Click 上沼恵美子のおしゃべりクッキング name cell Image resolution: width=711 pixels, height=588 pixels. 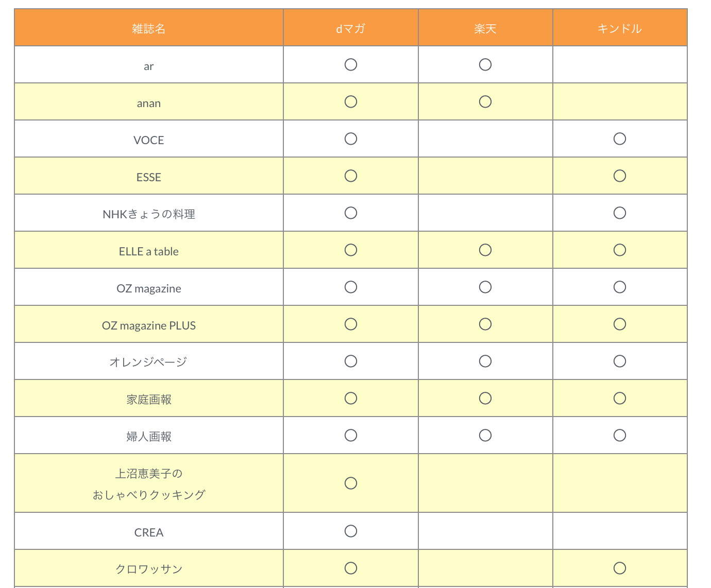[x=149, y=483]
